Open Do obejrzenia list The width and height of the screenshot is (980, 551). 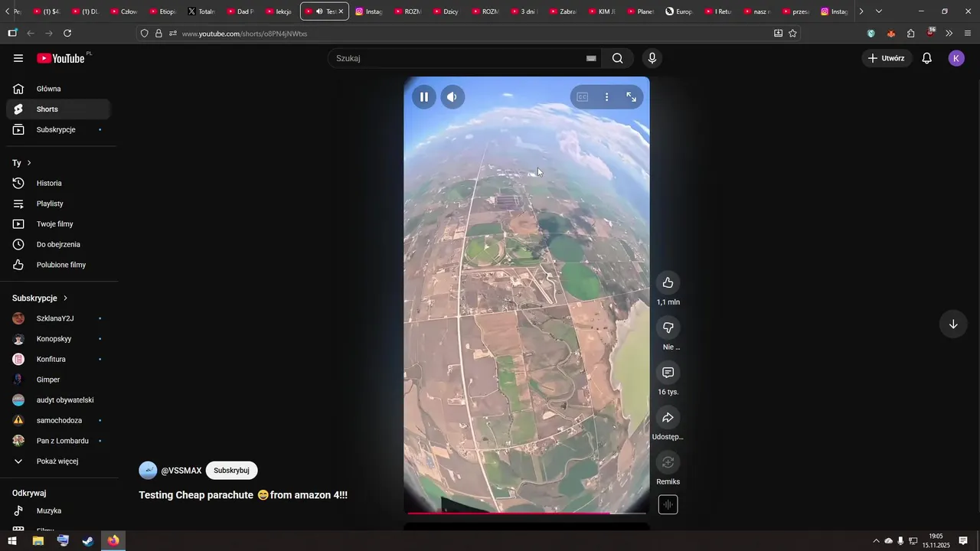point(59,245)
